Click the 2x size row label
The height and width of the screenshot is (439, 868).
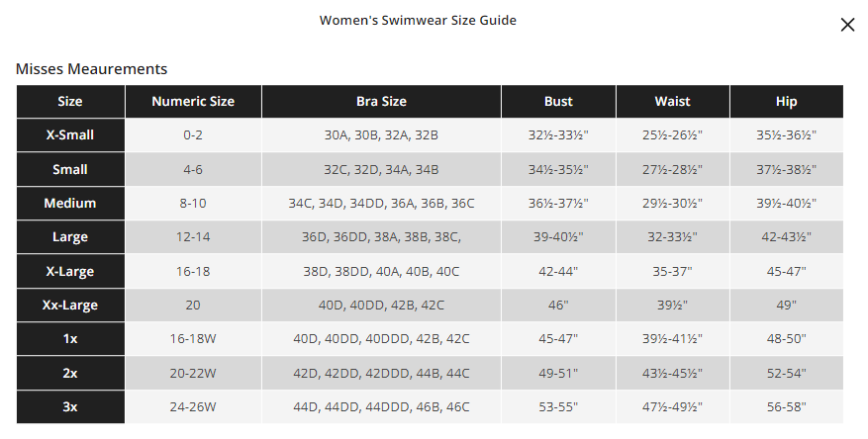click(70, 373)
